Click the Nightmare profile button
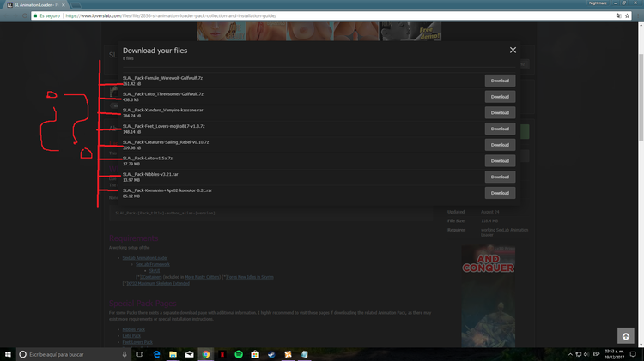 tap(598, 3)
